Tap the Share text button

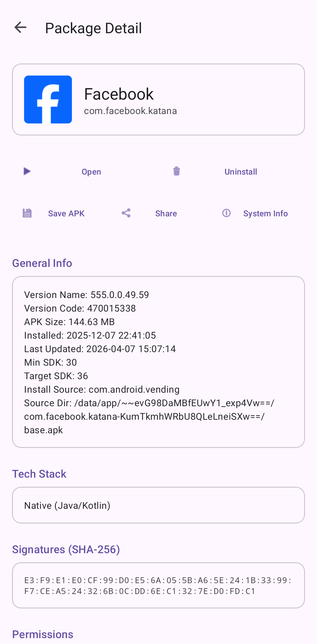click(x=166, y=214)
